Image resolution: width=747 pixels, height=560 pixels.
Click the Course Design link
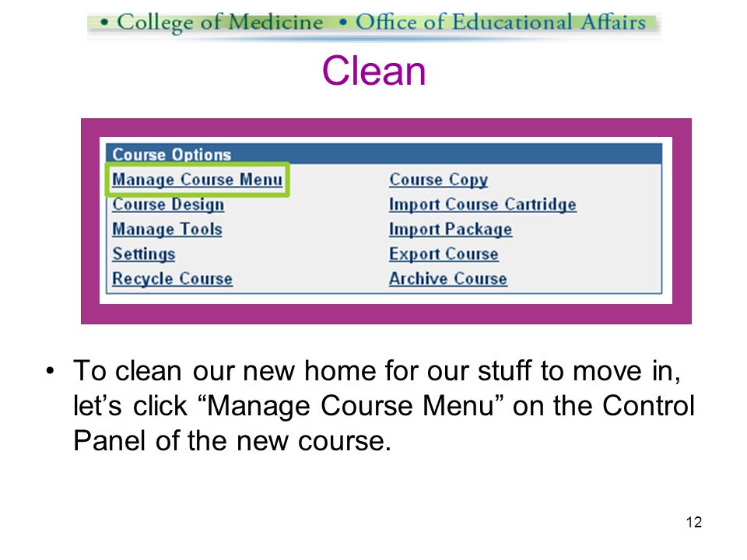(168, 205)
